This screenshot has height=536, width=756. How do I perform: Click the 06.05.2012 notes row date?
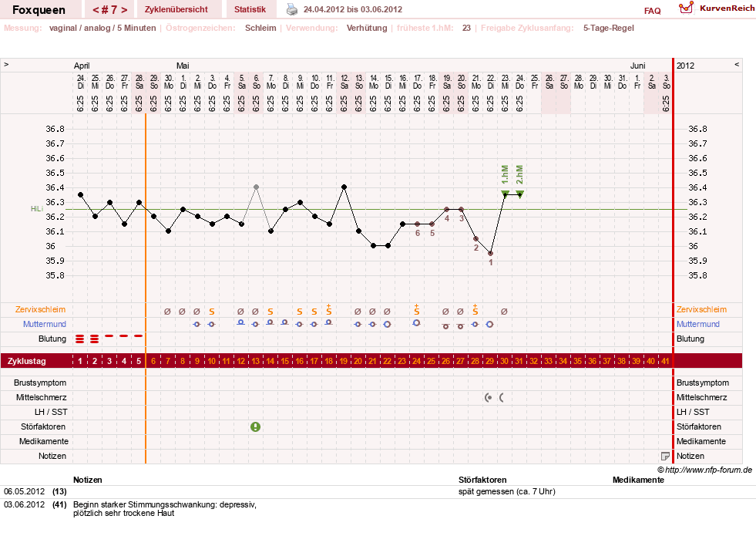(x=24, y=491)
